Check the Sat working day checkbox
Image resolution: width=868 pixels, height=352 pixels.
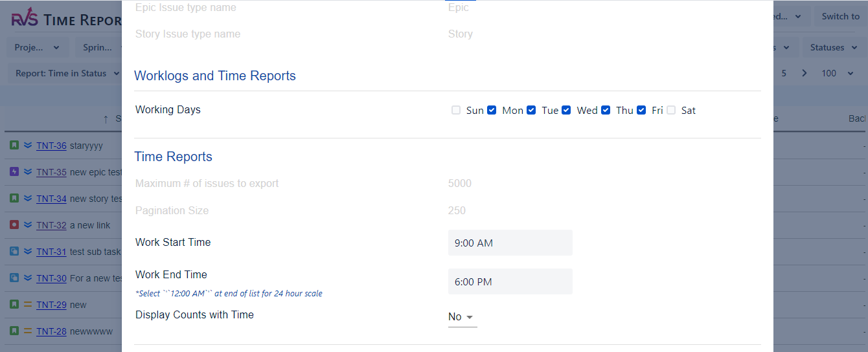pos(671,110)
